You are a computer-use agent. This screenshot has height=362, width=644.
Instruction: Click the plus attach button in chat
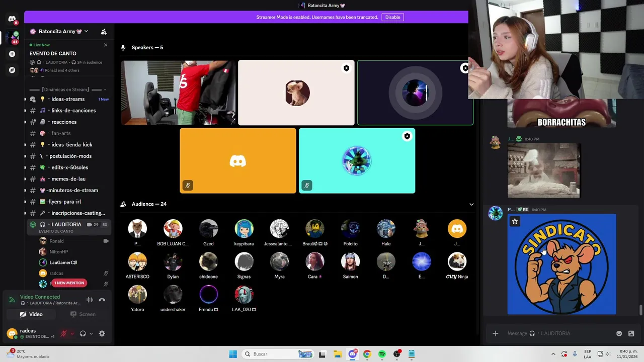495,333
